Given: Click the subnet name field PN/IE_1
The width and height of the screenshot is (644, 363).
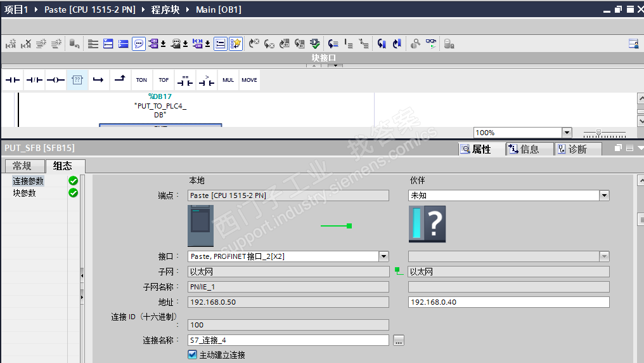Looking at the screenshot, I should tap(288, 287).
